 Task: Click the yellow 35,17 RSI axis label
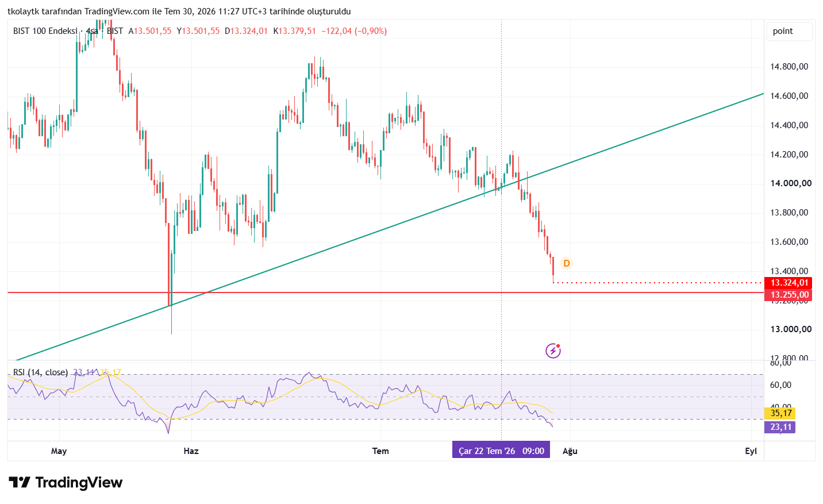pos(780,413)
